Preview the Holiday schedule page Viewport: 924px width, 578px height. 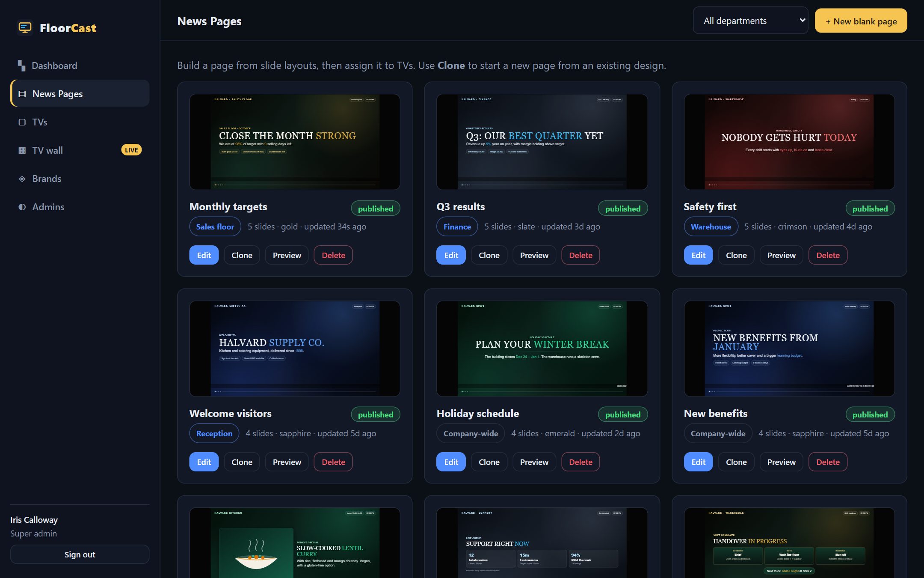coord(534,462)
